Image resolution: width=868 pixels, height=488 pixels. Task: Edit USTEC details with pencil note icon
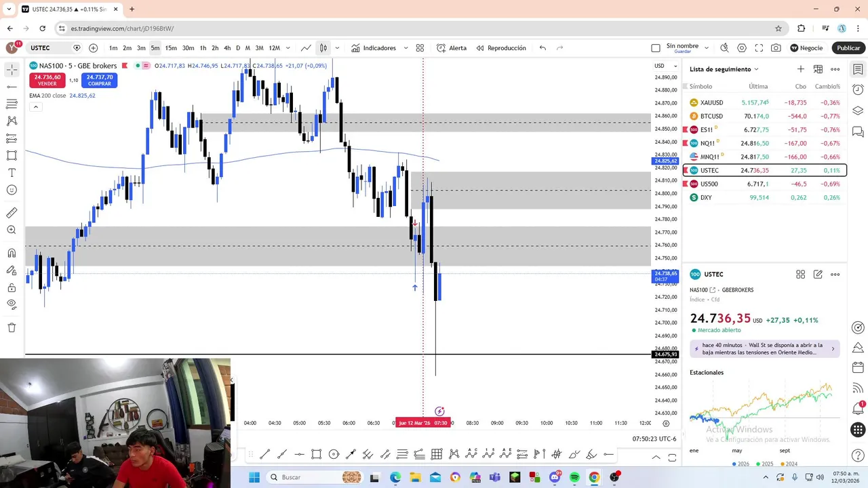point(818,274)
